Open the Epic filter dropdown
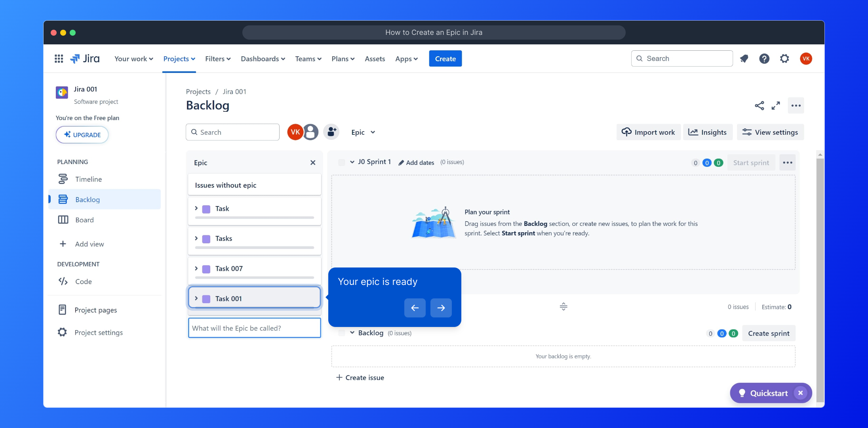868x428 pixels. [x=363, y=132]
